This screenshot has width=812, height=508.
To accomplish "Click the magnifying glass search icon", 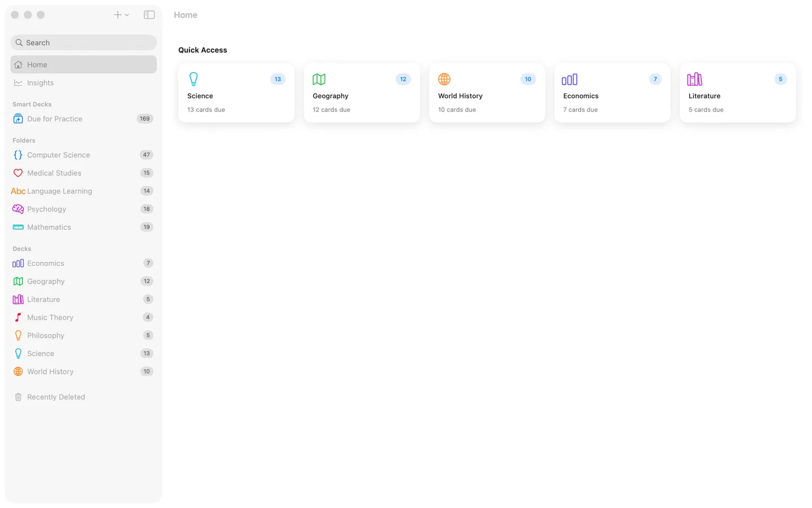I will point(19,42).
